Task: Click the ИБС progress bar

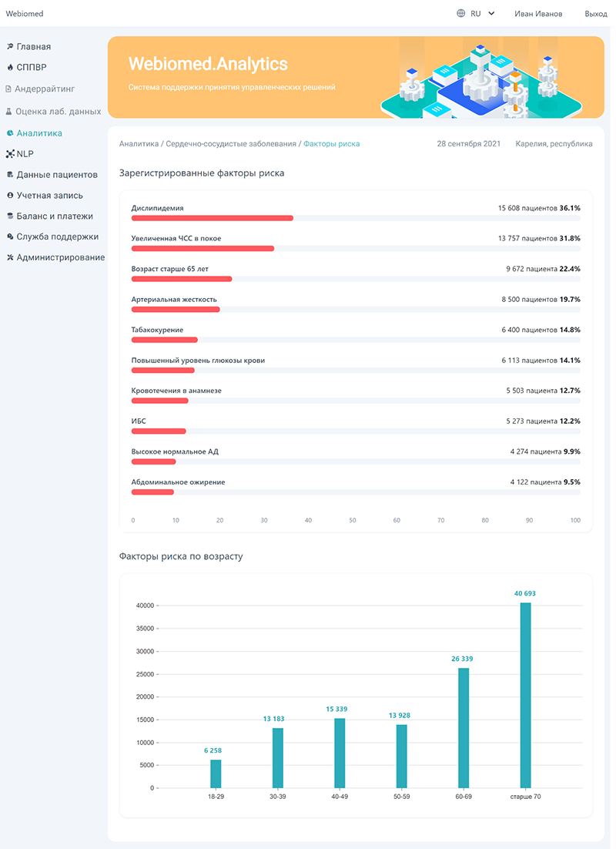Action: pyautogui.click(x=356, y=431)
